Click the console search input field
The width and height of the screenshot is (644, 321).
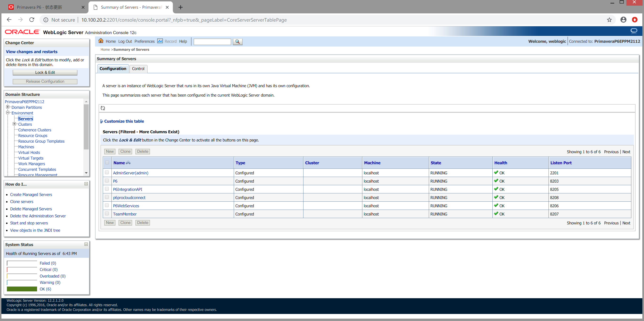[x=212, y=42]
